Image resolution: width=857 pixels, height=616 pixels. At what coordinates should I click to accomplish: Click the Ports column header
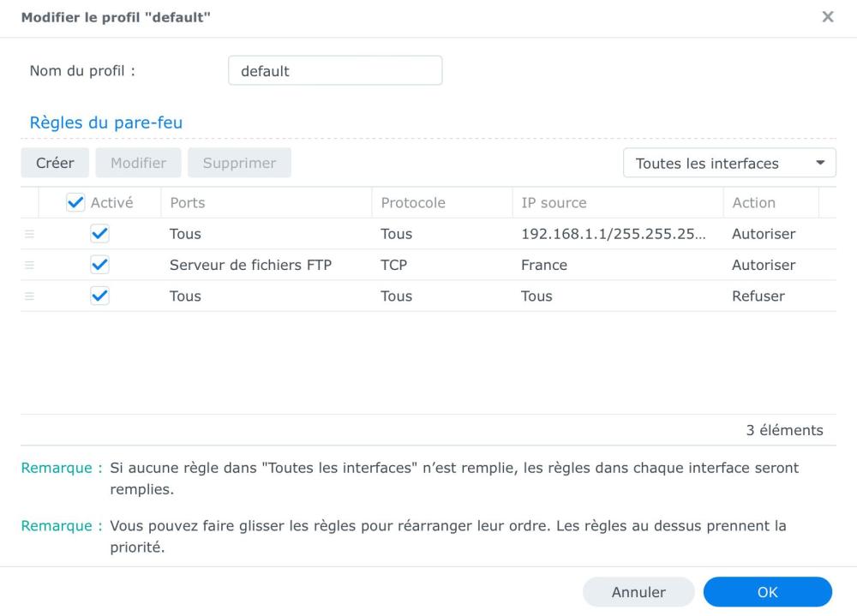tap(267, 203)
